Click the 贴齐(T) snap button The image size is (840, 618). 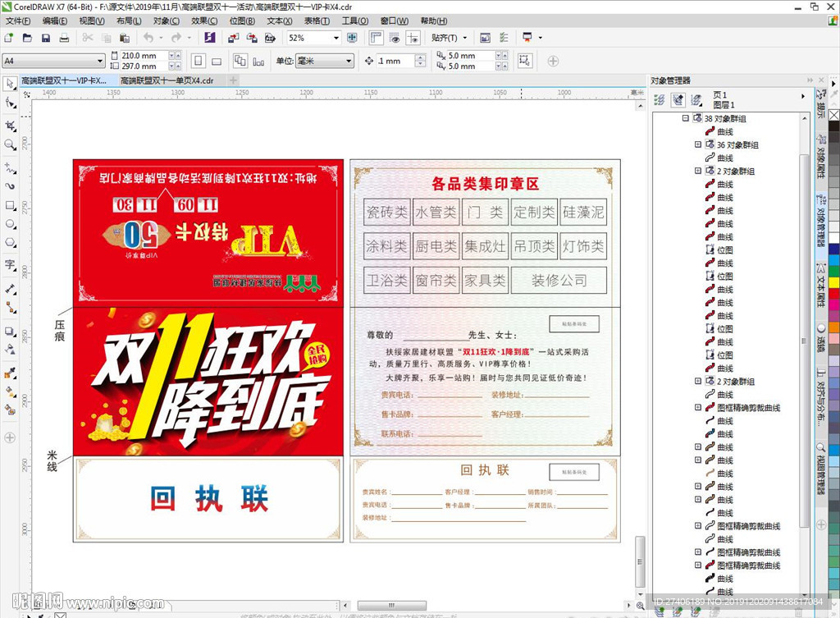tap(450, 38)
